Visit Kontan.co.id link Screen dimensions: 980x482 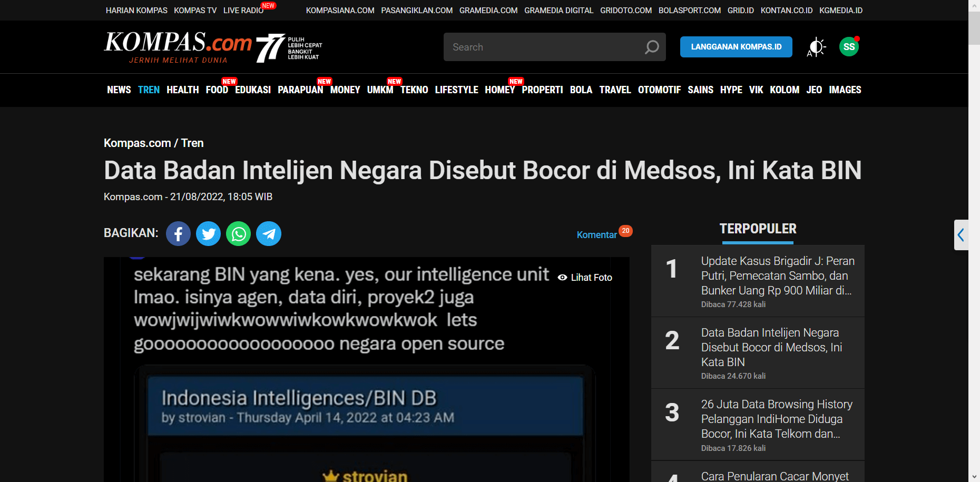pos(787,11)
